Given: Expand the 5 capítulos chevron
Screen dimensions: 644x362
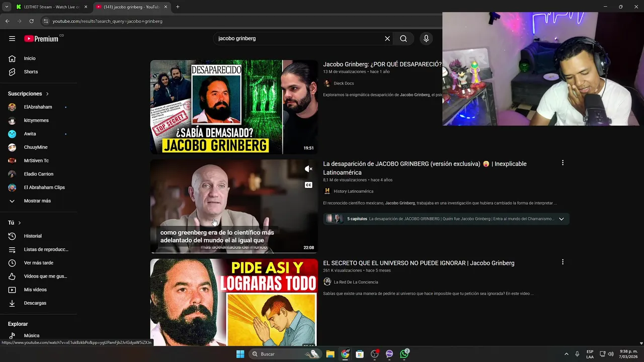Looking at the screenshot, I should (x=561, y=219).
